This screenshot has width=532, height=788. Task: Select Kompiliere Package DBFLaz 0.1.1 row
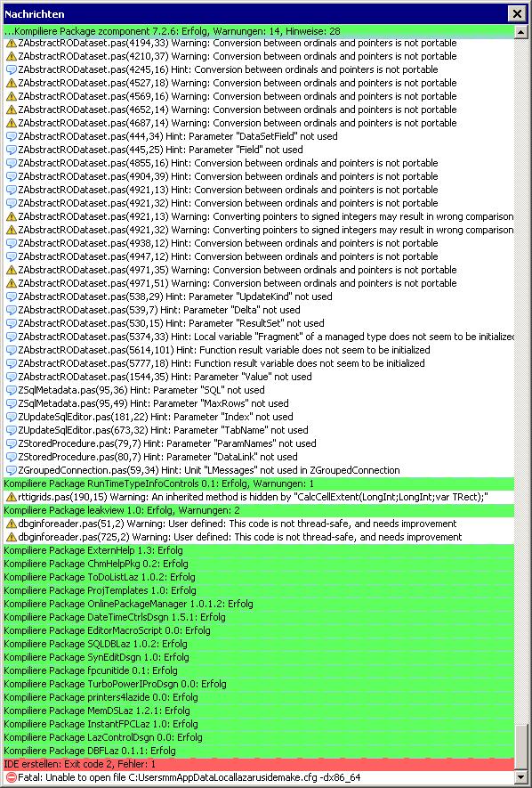coord(259,751)
